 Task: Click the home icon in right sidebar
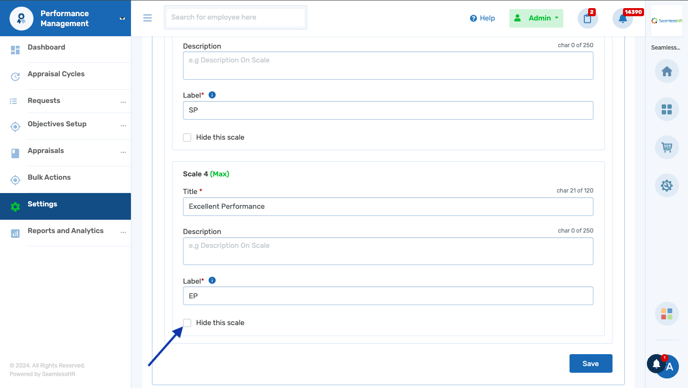[x=666, y=71]
